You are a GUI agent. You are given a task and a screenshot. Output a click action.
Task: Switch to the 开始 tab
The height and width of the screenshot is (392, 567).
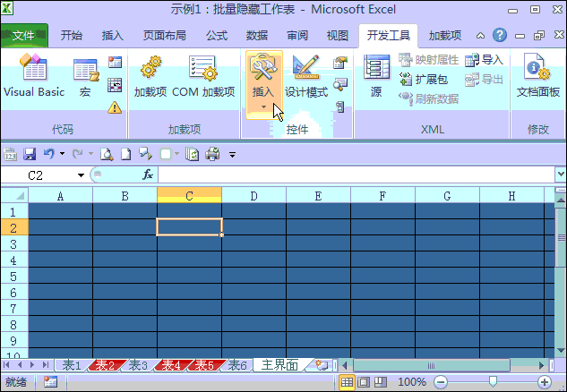coord(72,36)
